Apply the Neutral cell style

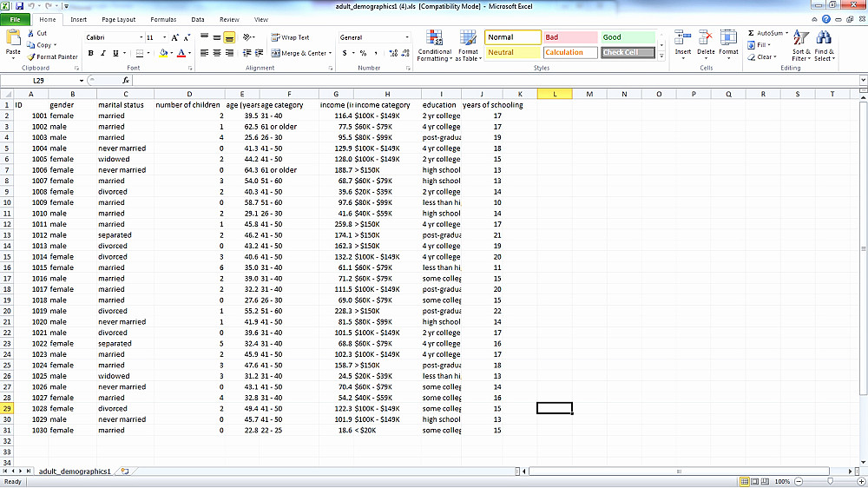tap(513, 52)
